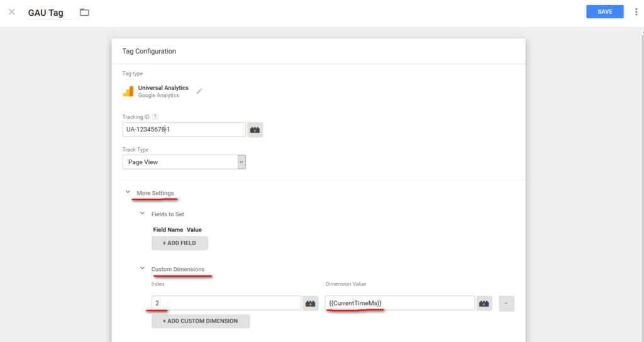The width and height of the screenshot is (644, 342).
Task: Collapse the Fields to Set section
Action: coord(142,213)
